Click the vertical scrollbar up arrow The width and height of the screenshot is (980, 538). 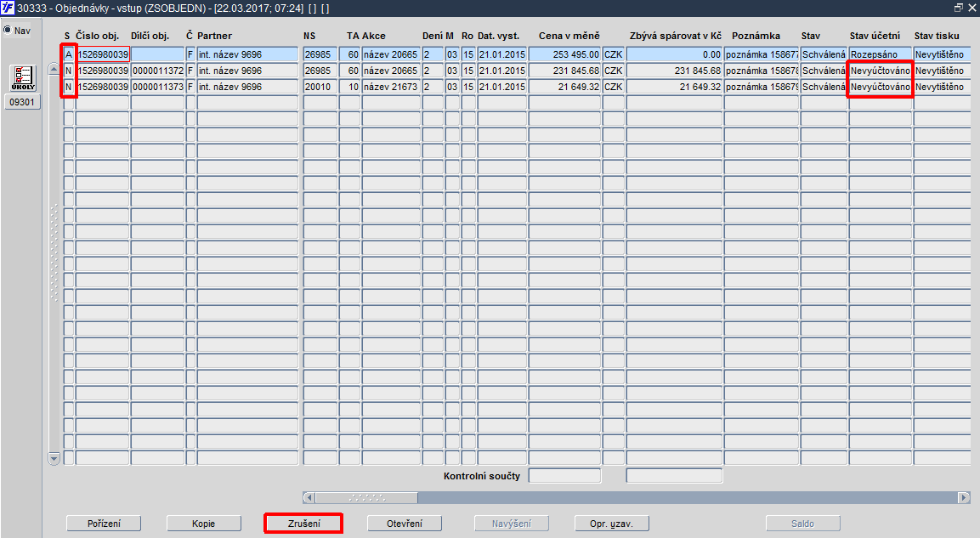coord(54,69)
